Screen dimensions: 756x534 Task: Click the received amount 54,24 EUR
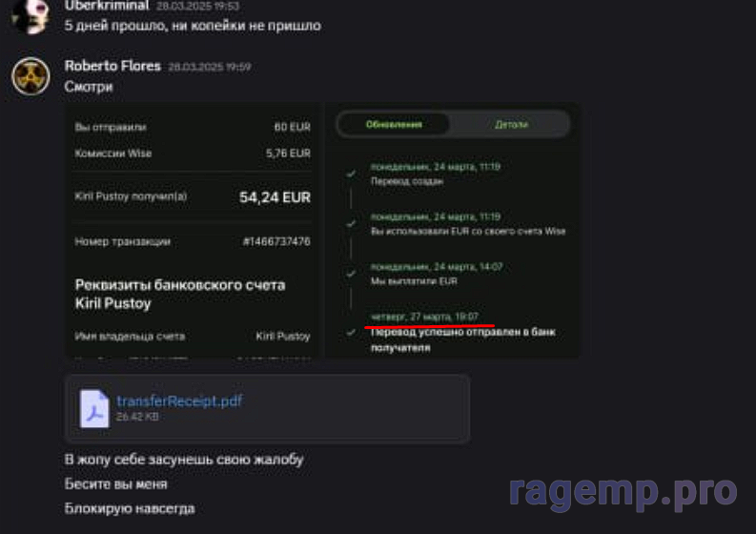[275, 197]
